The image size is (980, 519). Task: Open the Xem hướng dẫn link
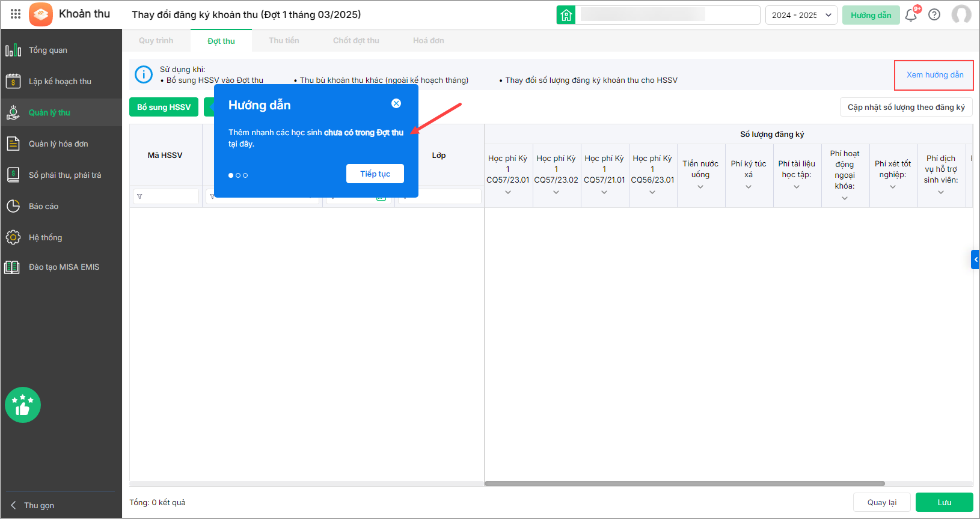(x=935, y=75)
